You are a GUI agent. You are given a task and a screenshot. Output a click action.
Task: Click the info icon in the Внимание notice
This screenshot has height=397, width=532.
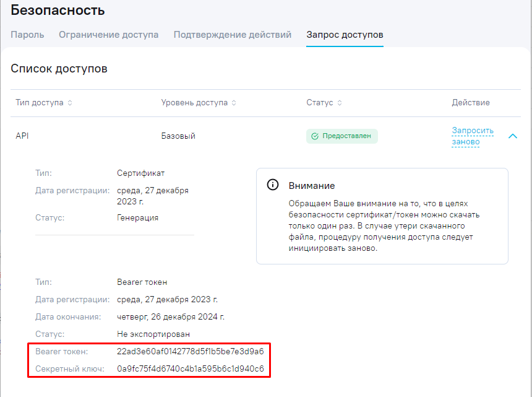[x=272, y=185]
